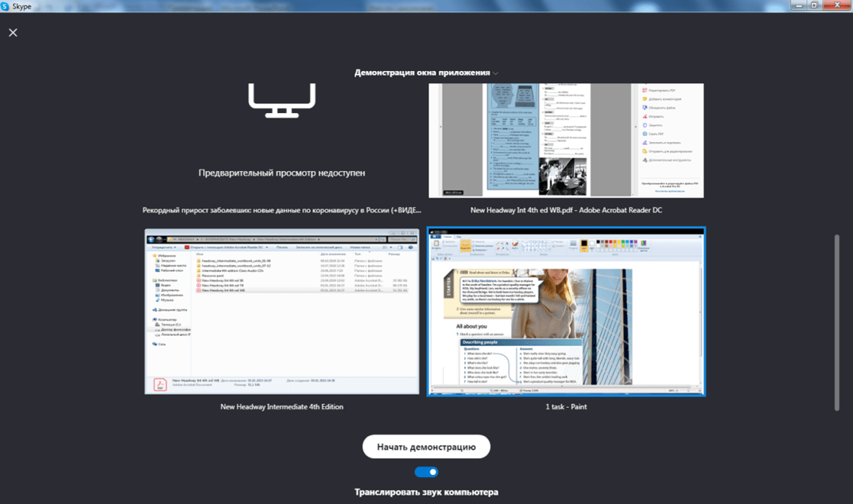
Task: Click the 'Рекордный прирост заболевших' window caption
Action: [x=282, y=210]
